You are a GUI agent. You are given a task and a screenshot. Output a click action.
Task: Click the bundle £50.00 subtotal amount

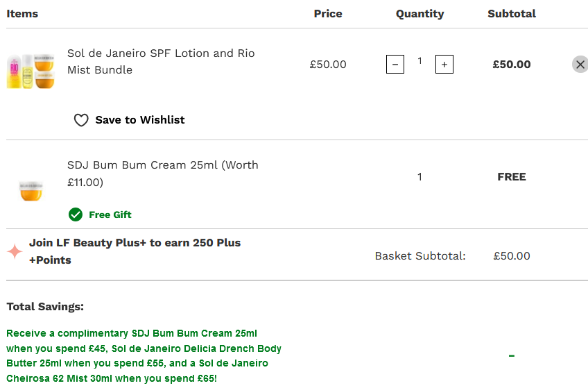click(512, 65)
